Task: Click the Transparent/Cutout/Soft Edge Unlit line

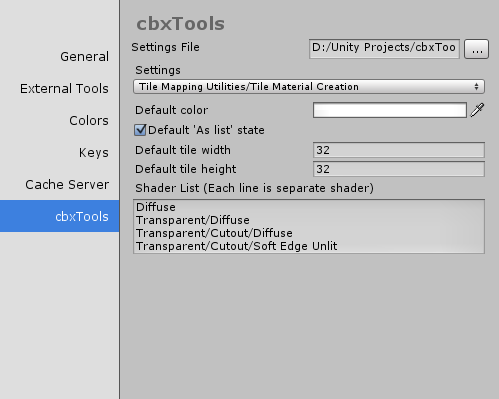Action: [x=236, y=246]
